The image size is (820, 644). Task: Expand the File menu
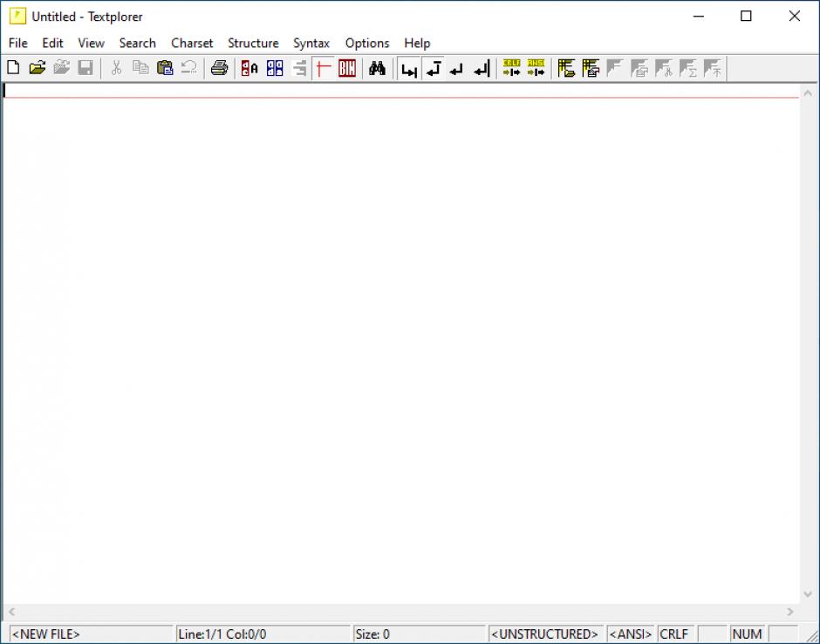click(x=18, y=43)
